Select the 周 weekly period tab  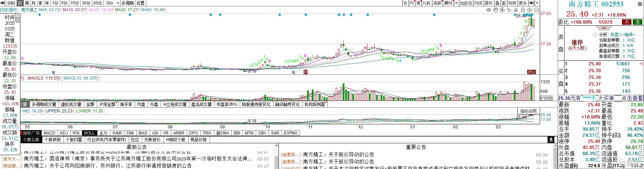click(27, 3)
